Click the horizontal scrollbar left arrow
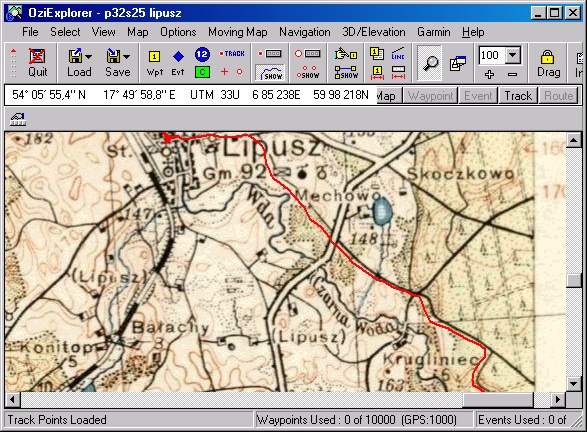This screenshot has width=587, height=432. pyautogui.click(x=12, y=399)
